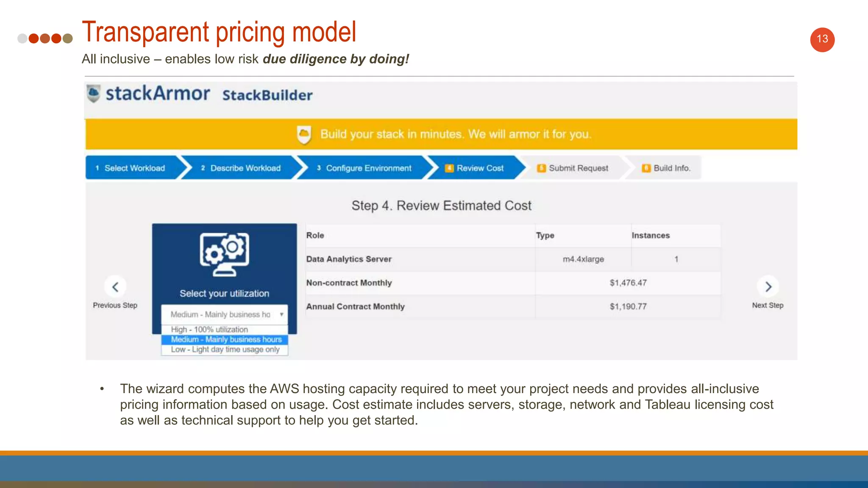868x488 pixels.
Task: Click the $1,190.77 price value
Action: point(628,306)
